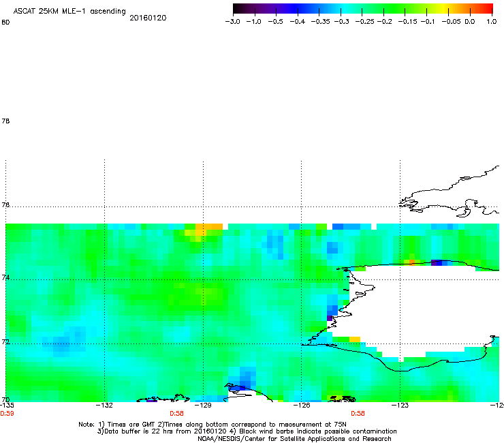
Task: Click the "-0.1" color scale label
Action: [428, 22]
